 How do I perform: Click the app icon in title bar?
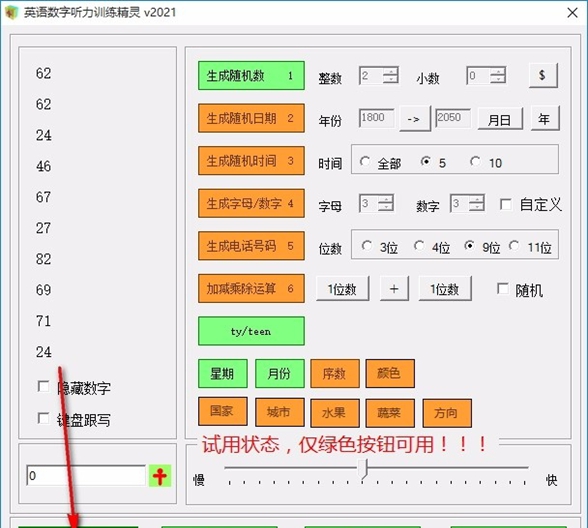(11, 12)
